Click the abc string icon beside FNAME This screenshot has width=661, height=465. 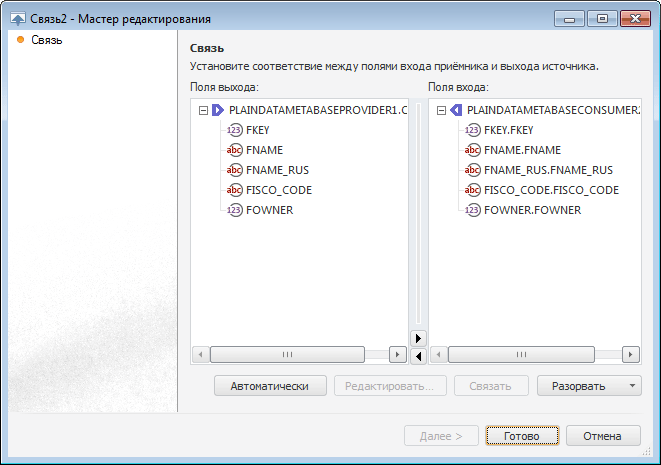[235, 150]
